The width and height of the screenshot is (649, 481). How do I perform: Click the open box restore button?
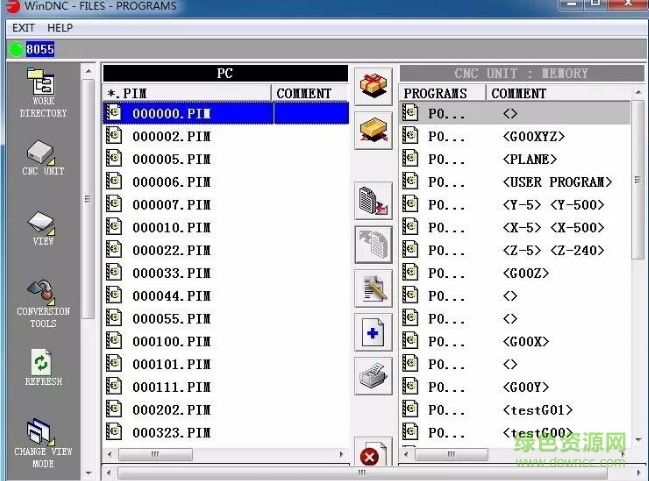tap(373, 130)
